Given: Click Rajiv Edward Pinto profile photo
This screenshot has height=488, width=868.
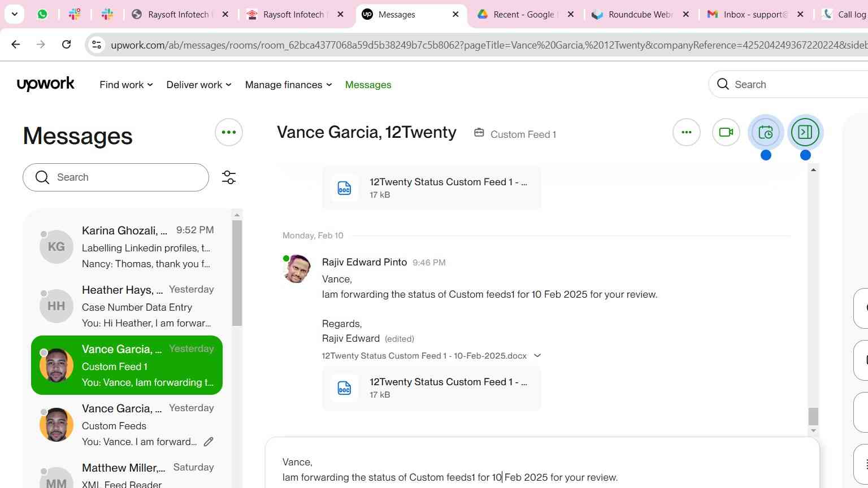Looking at the screenshot, I should coord(297,269).
